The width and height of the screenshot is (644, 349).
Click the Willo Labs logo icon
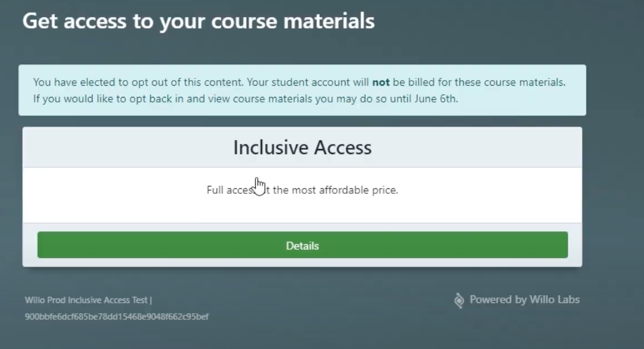[x=459, y=300]
